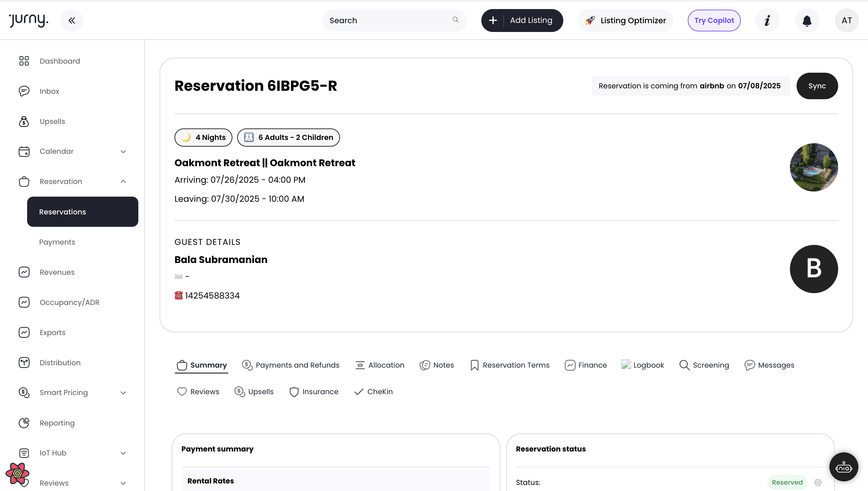
Task: Click the Sync button
Action: point(817,86)
